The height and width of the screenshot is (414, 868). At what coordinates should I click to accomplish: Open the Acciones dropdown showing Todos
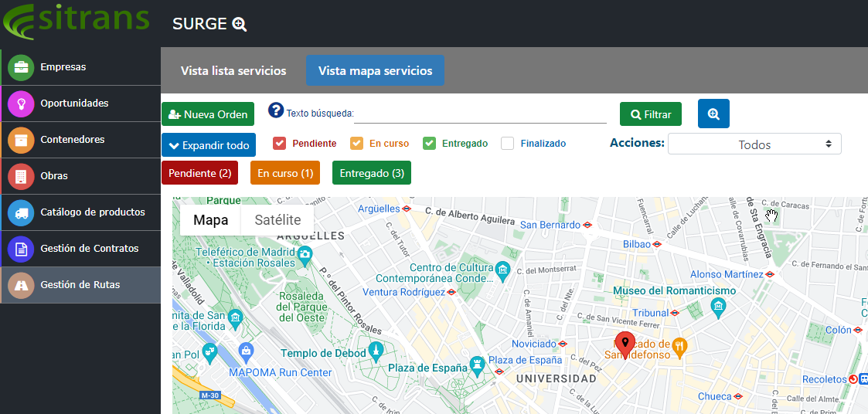[x=754, y=144]
